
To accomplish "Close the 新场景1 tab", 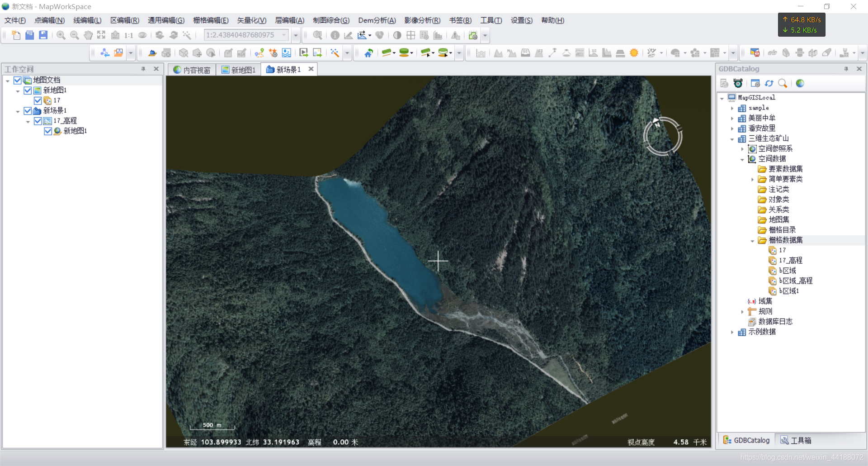I will click(x=311, y=69).
